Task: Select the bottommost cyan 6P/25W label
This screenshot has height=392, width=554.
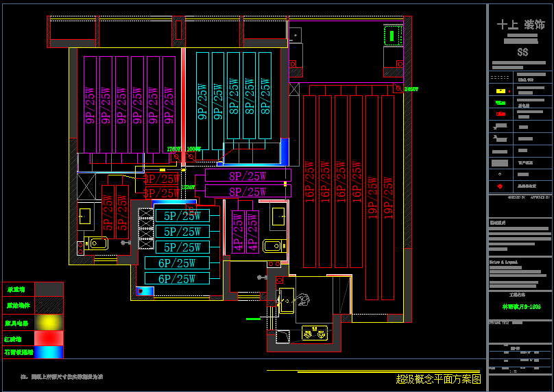Action: [177, 278]
